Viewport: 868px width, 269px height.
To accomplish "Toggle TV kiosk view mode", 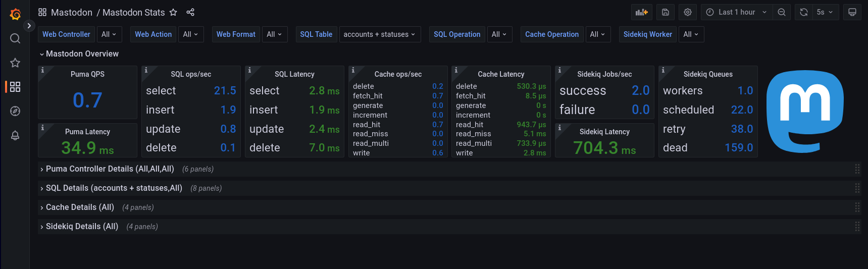I will click(x=852, y=12).
